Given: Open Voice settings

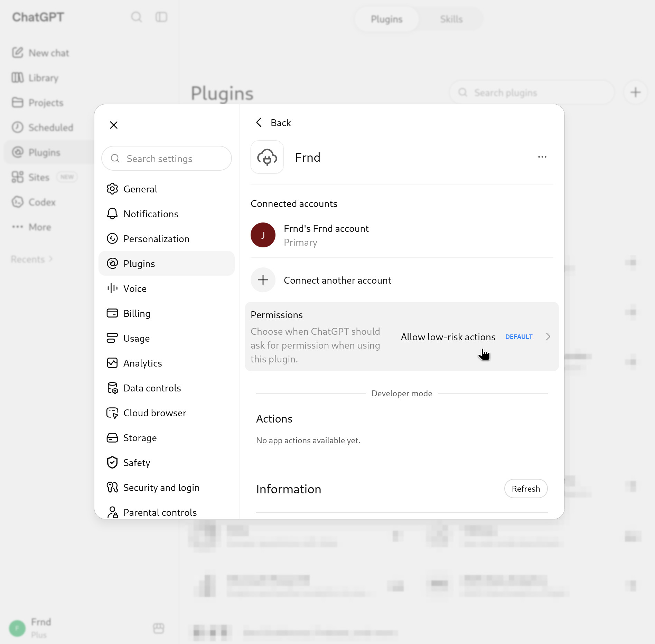Looking at the screenshot, I should click(167, 288).
